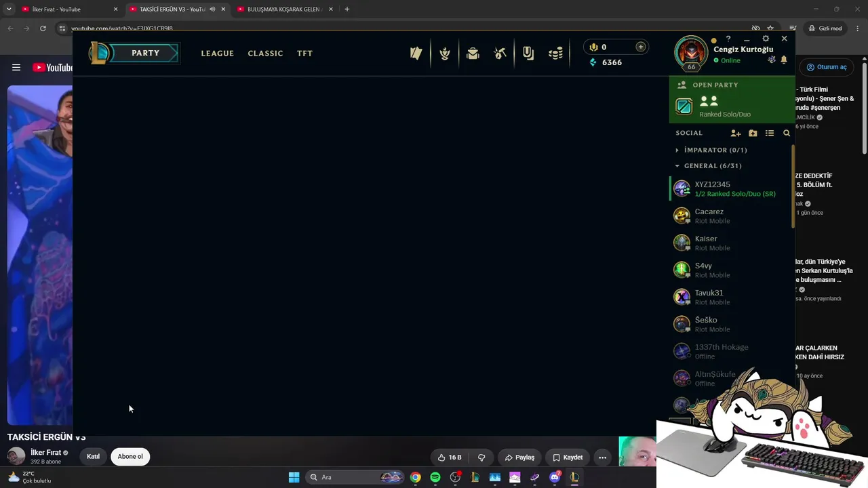Open Chrome from the taskbar
Image resolution: width=868 pixels, height=488 pixels.
point(415,477)
